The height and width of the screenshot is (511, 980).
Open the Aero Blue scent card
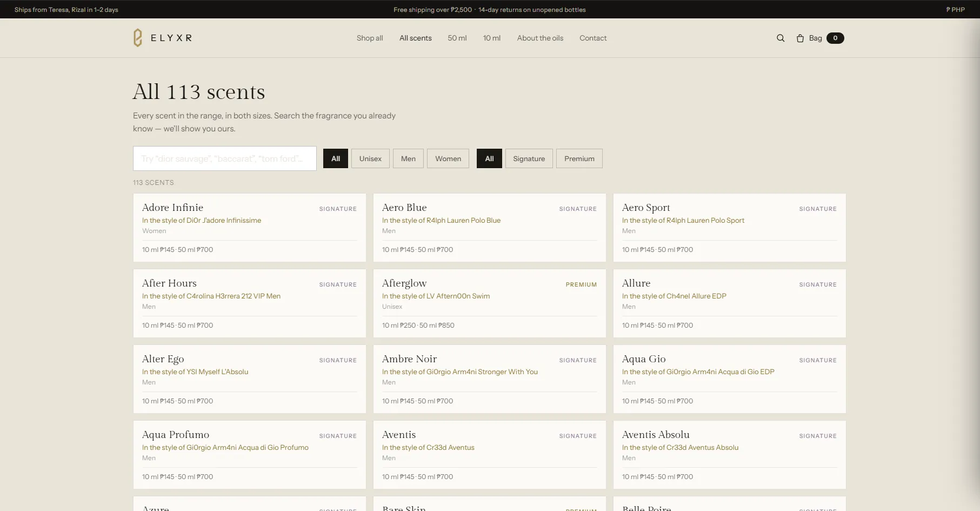(x=490, y=228)
